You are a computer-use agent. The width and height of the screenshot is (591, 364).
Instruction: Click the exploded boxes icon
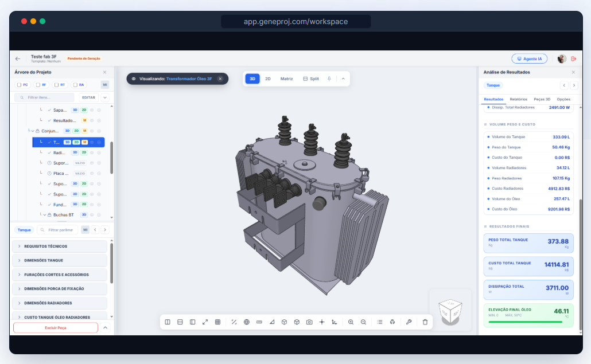392,322
